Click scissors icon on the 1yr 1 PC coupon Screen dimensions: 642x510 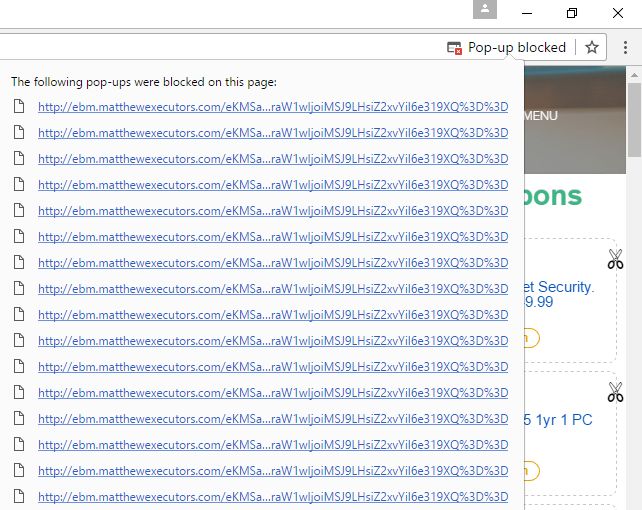point(615,392)
